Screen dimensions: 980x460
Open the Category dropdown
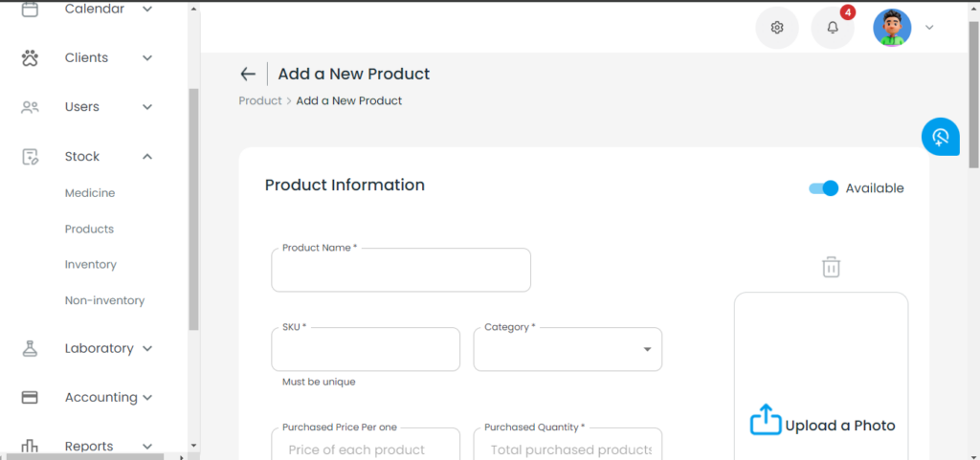point(568,349)
